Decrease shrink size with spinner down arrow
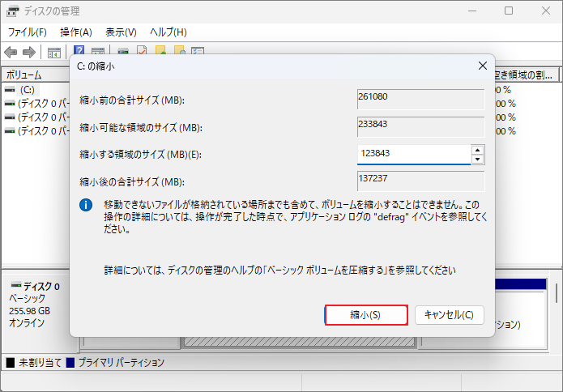 [x=478, y=160]
